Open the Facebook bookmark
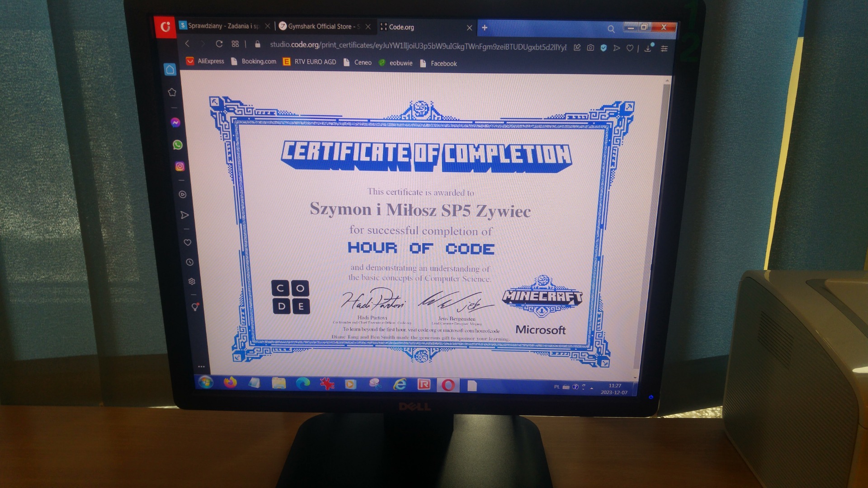 pyautogui.click(x=439, y=64)
